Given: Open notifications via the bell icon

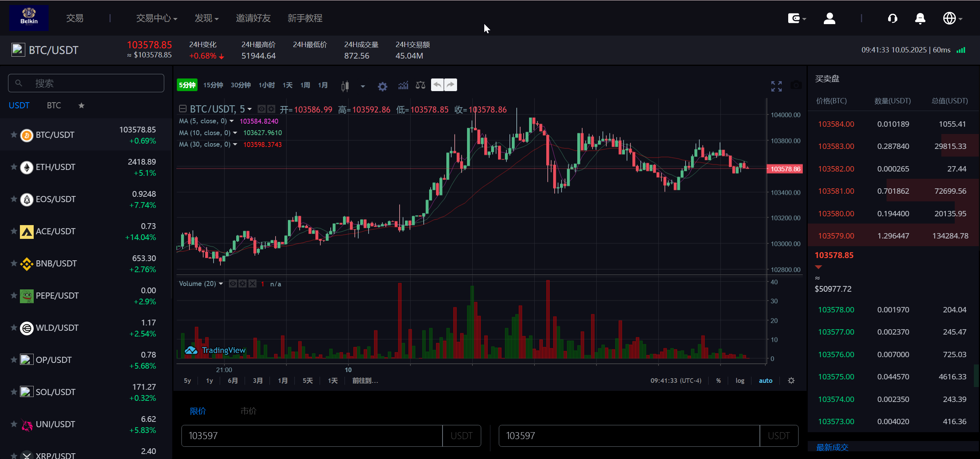Looking at the screenshot, I should click(x=920, y=18).
